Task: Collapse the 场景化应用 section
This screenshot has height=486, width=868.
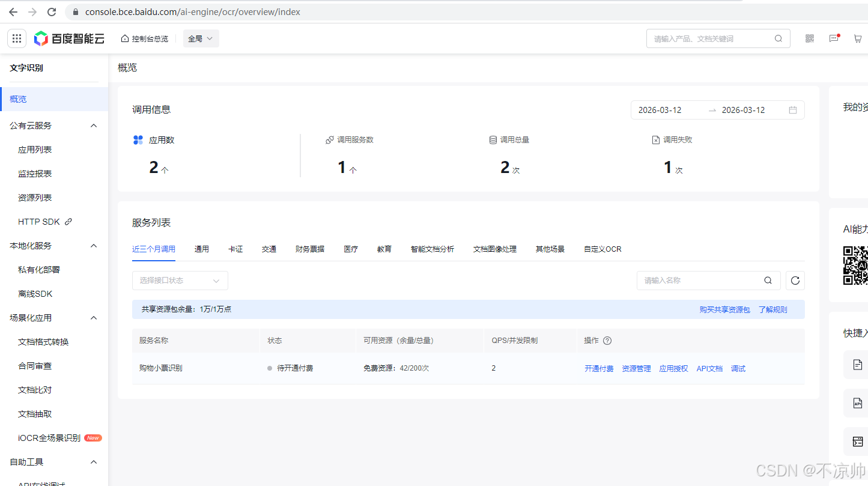Action: tap(94, 318)
